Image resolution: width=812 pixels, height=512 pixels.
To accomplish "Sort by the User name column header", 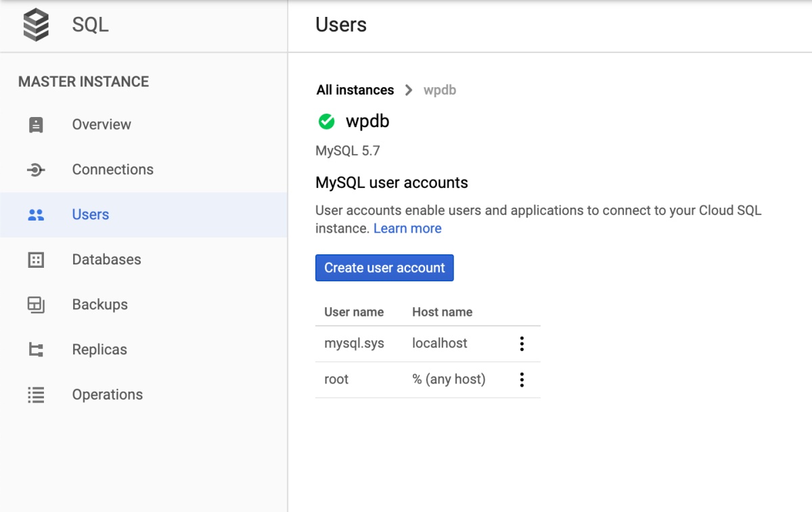I will pos(355,312).
